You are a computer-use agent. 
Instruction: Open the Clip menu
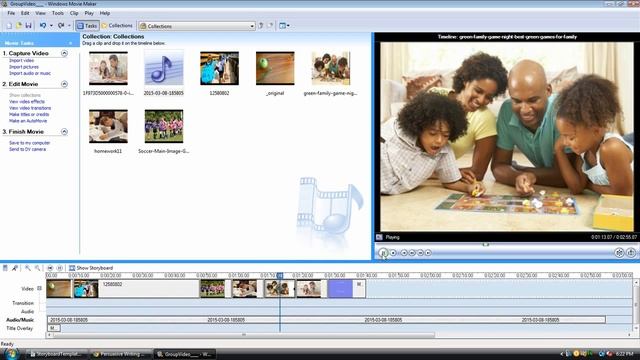click(74, 13)
